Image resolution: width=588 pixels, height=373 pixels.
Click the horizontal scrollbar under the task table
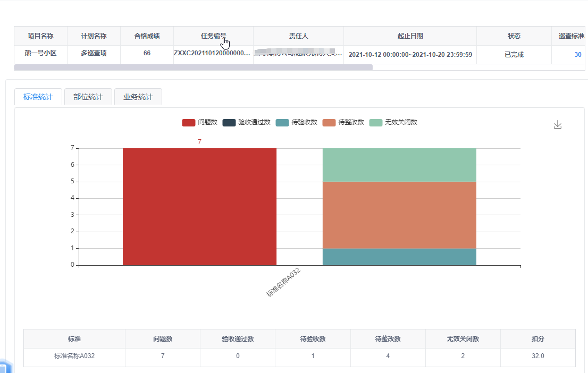tap(193, 67)
